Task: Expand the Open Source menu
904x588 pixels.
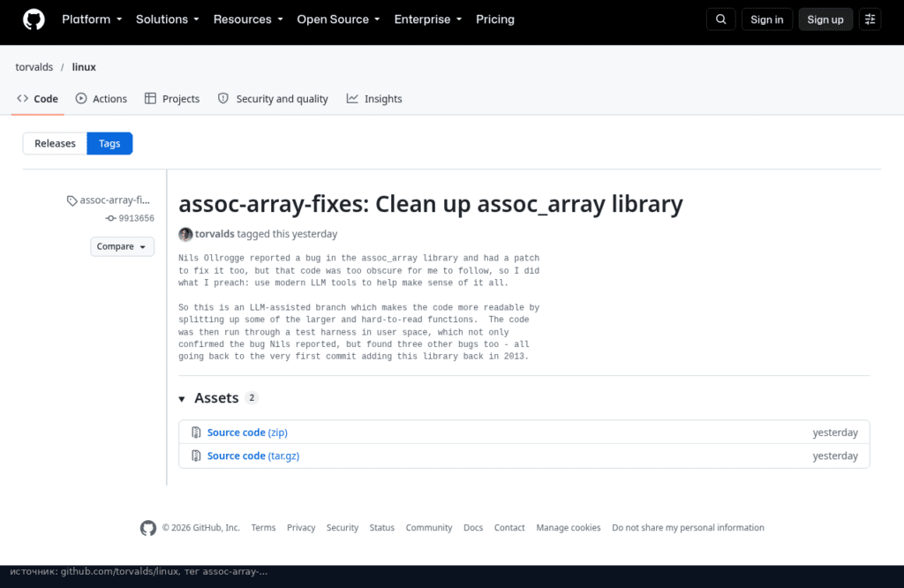Action: [338, 19]
